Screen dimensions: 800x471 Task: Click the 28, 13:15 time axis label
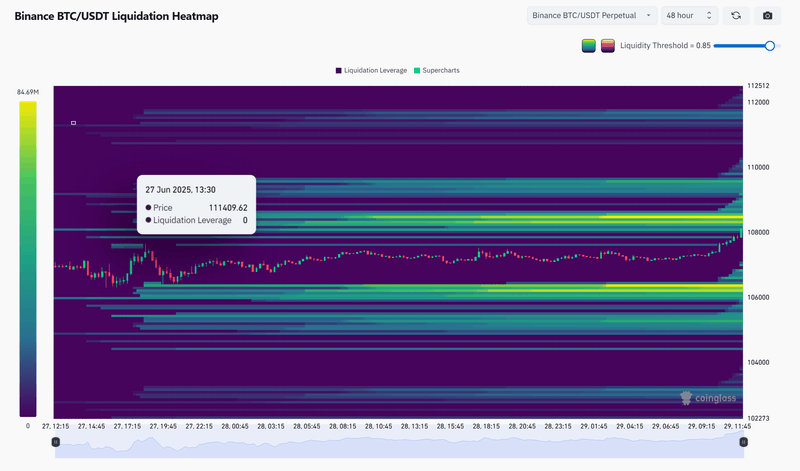(x=414, y=426)
